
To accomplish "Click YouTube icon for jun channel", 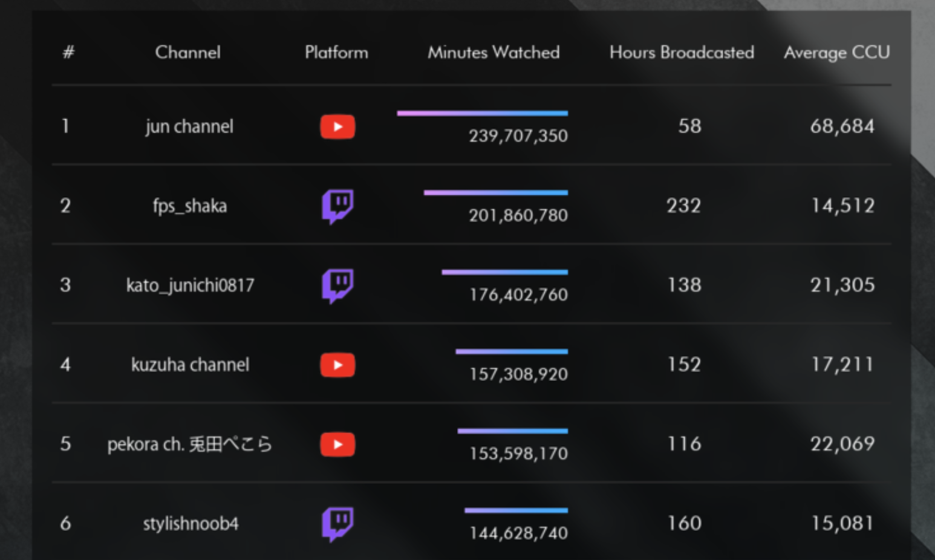I will tap(337, 127).
